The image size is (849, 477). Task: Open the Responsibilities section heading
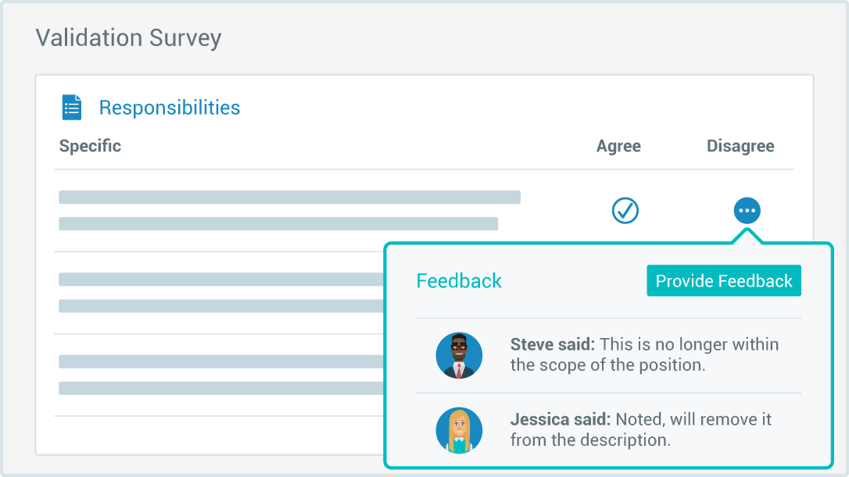click(x=169, y=107)
